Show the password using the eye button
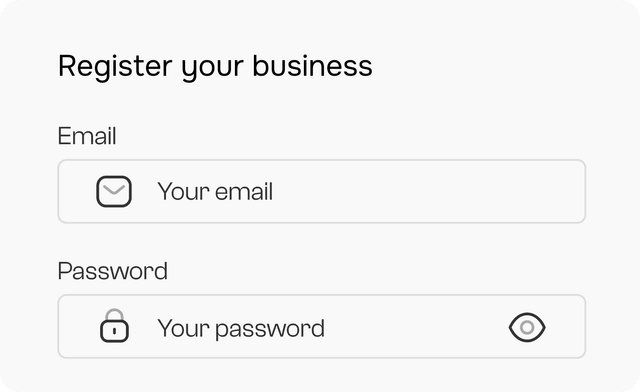Screen dimensions: 640x392 tap(527, 327)
